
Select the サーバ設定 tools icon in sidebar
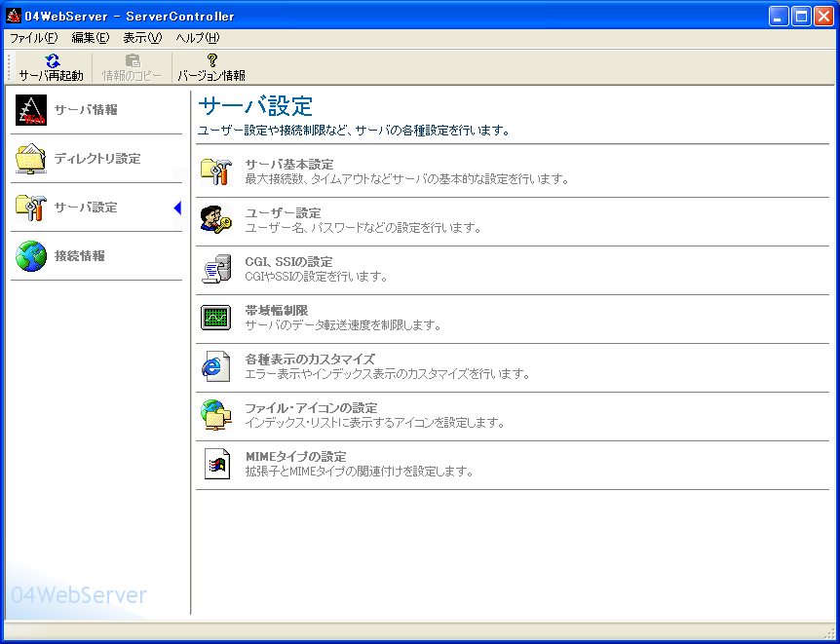coord(31,208)
